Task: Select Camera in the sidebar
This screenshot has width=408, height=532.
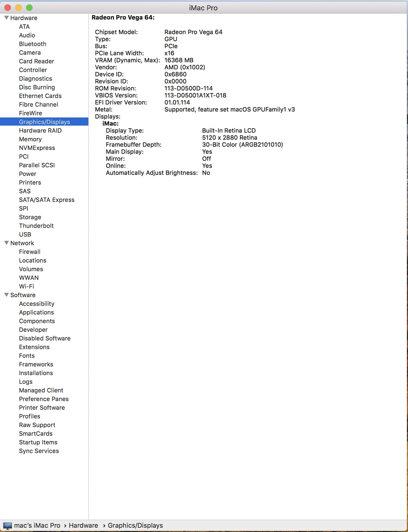Action: [30, 53]
